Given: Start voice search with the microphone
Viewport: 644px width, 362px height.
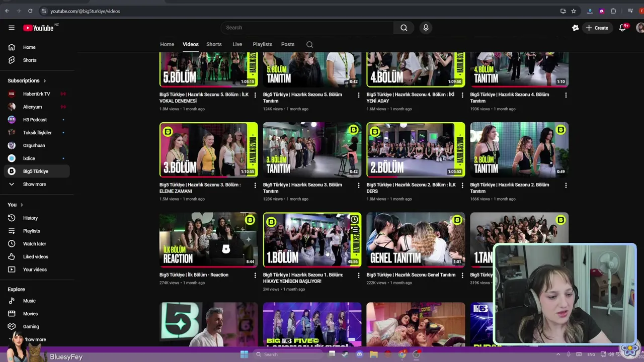Looking at the screenshot, I should tap(426, 28).
